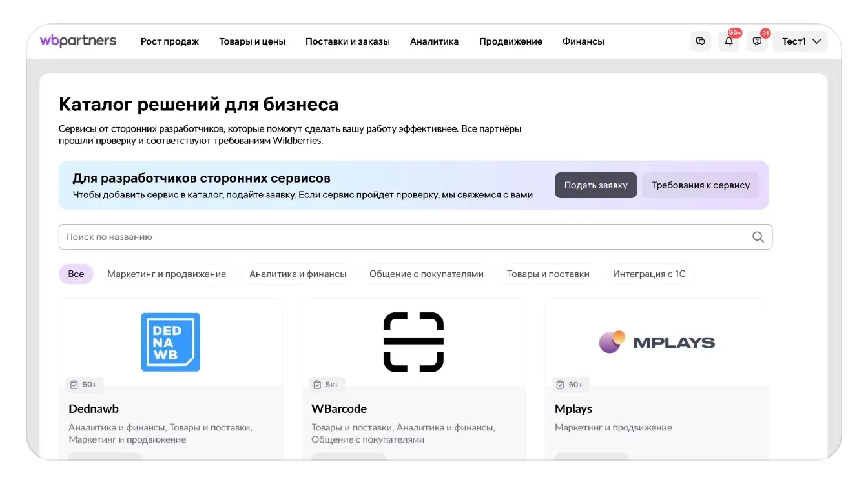The width and height of the screenshot is (868, 484).
Task: Select the Все category filter
Action: point(76,274)
